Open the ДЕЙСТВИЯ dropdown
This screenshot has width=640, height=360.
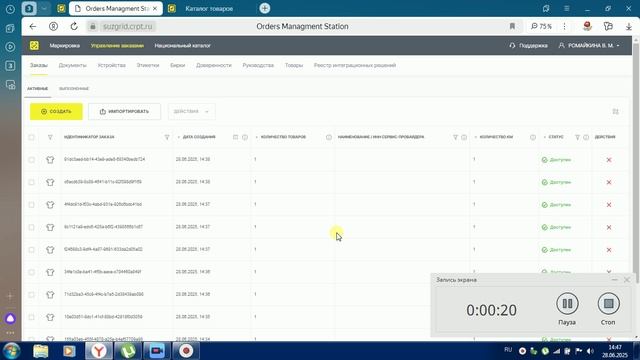(x=191, y=111)
